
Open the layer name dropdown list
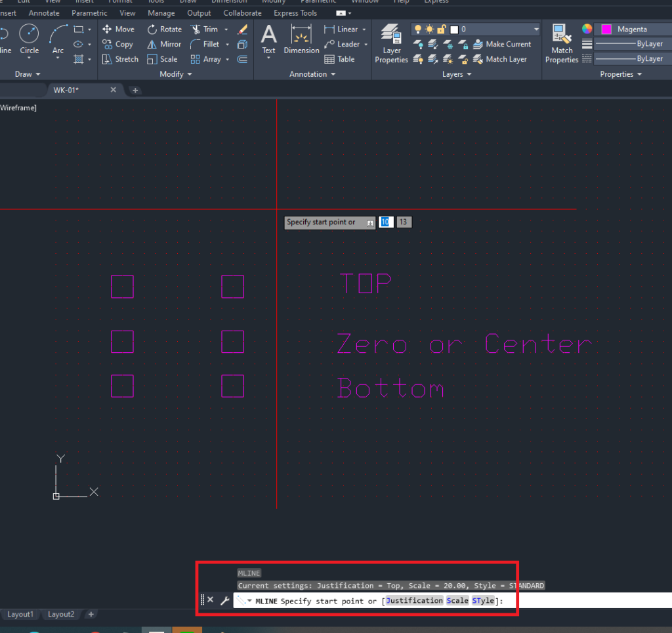click(536, 30)
